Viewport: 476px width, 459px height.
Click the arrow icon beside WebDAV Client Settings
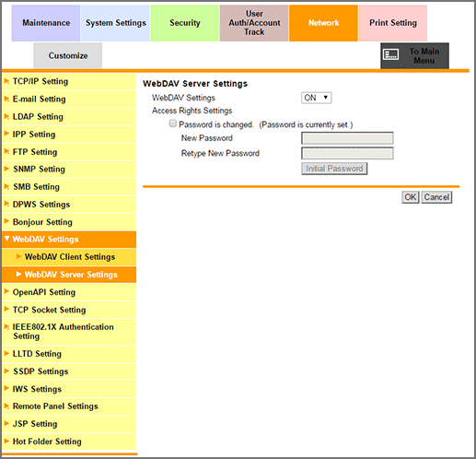coord(18,256)
